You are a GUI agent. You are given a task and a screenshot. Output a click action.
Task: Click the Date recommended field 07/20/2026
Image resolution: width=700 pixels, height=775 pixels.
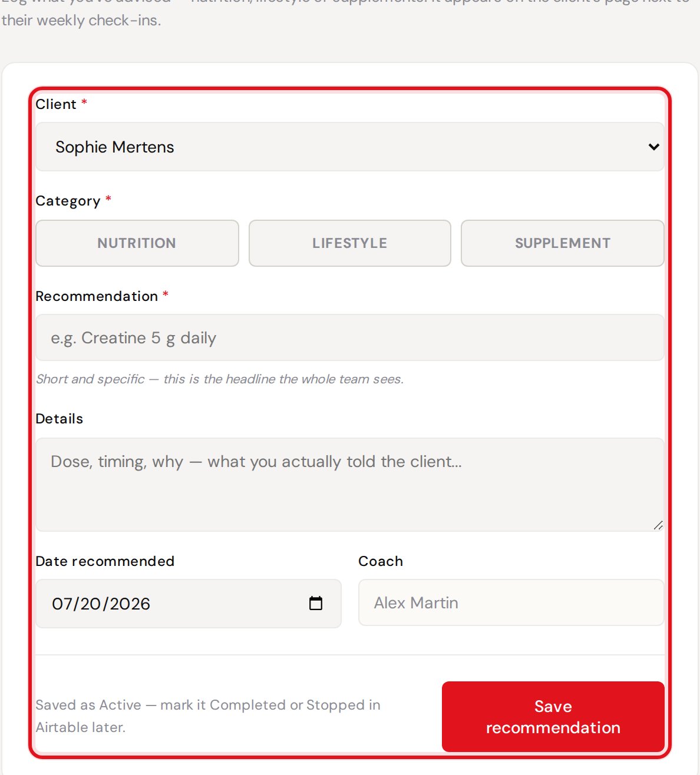[x=189, y=604]
